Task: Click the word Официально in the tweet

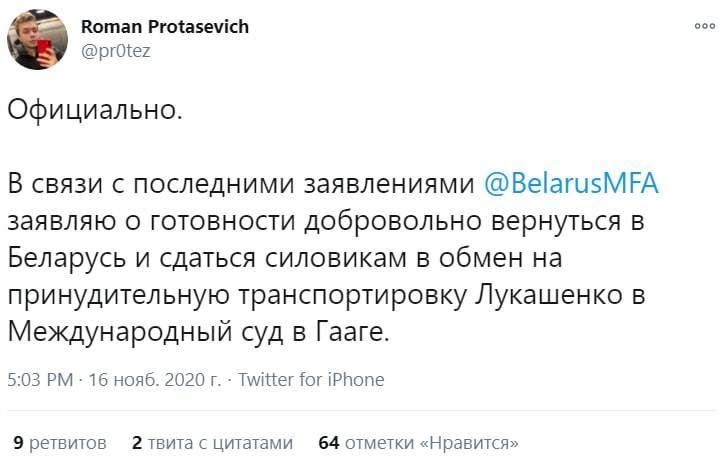Action: point(95,109)
